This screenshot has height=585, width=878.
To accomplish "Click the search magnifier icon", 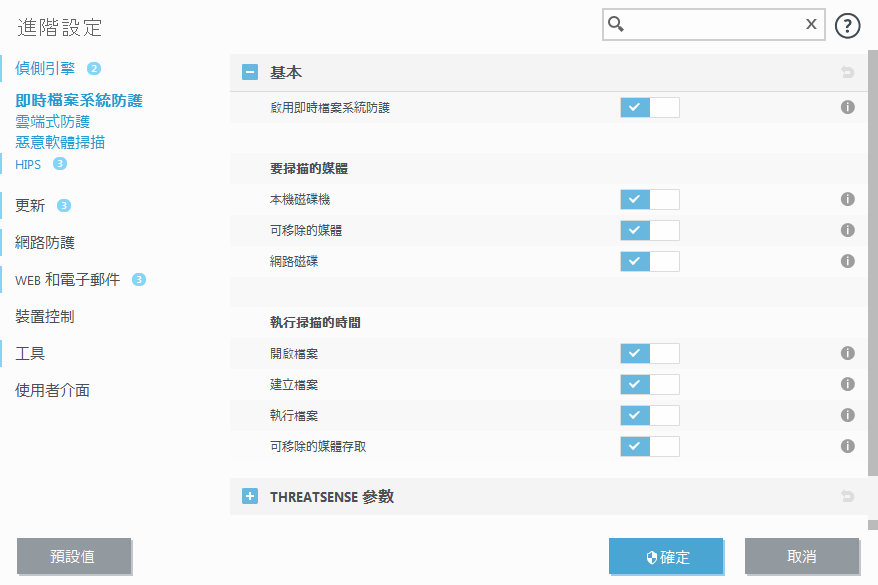I will [x=614, y=24].
